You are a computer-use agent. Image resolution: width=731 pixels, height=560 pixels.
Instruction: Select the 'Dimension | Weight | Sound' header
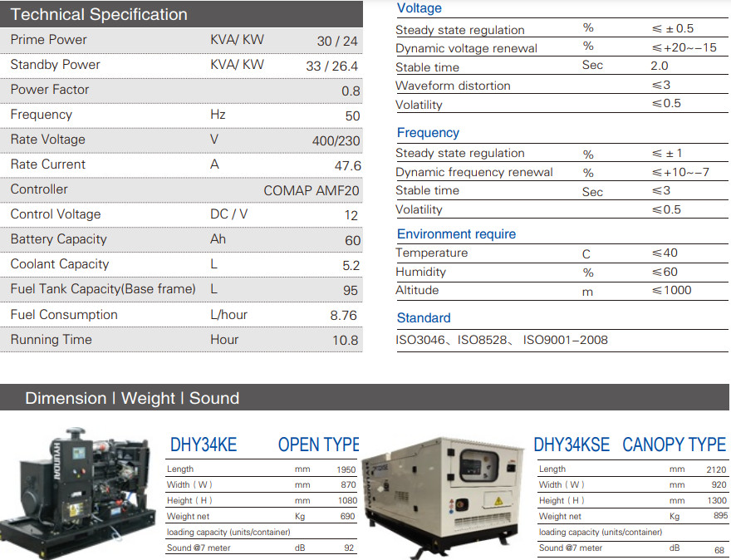click(365, 398)
